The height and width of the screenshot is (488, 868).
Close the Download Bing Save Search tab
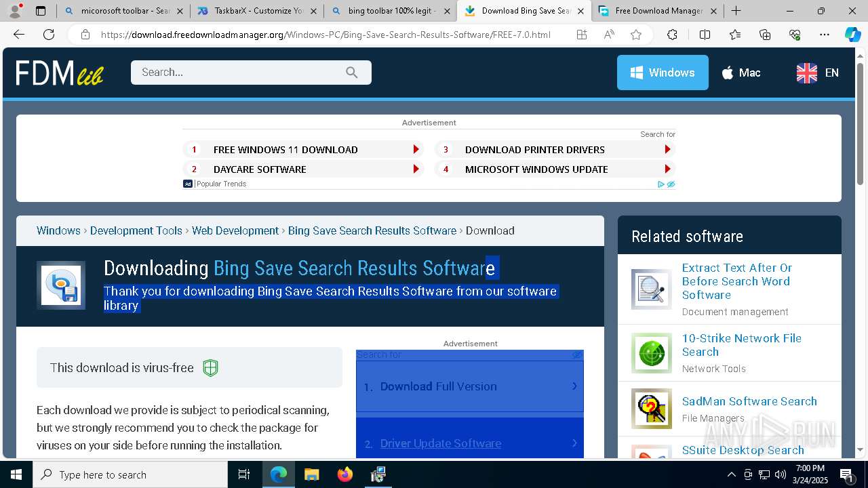pos(580,11)
